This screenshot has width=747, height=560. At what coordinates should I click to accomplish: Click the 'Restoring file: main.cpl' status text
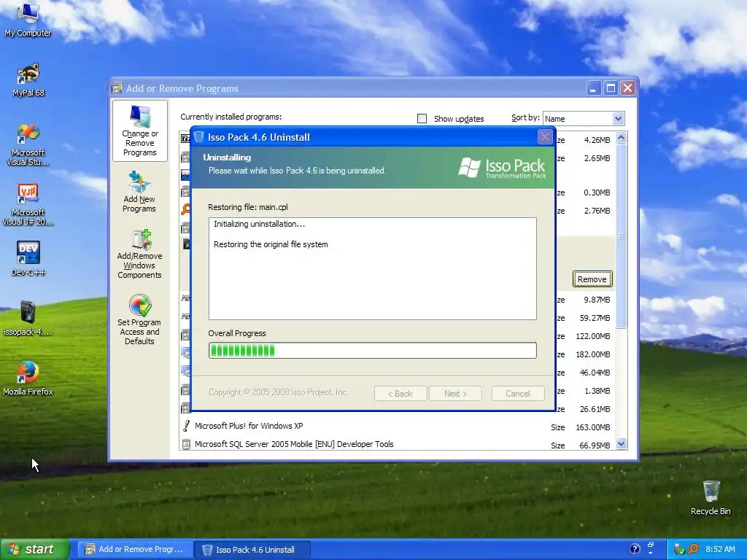pyautogui.click(x=248, y=207)
